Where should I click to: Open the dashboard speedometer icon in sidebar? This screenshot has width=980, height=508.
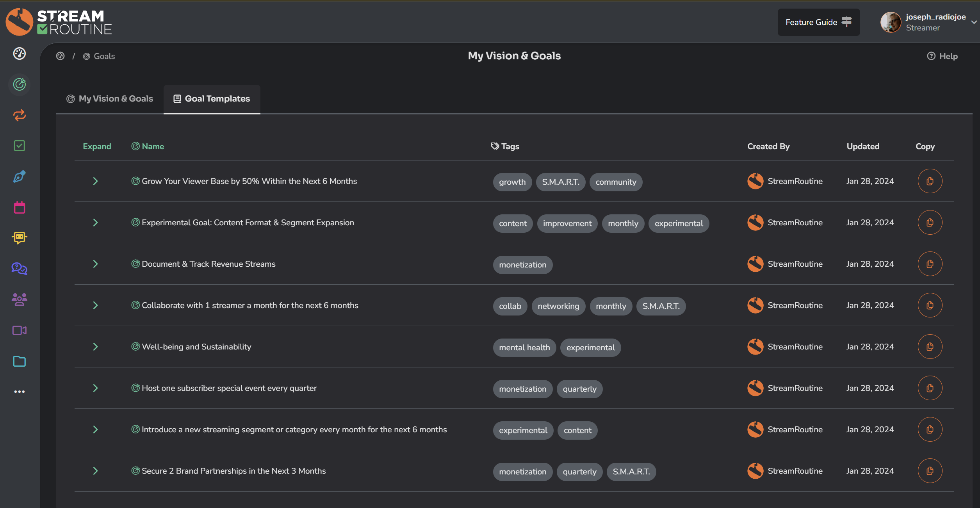click(x=19, y=54)
